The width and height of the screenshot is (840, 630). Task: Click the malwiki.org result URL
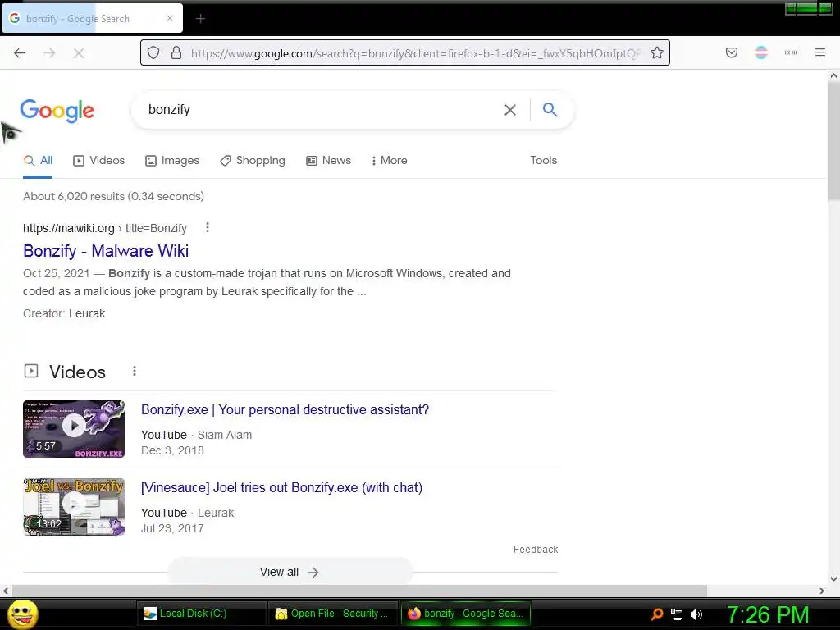point(105,228)
